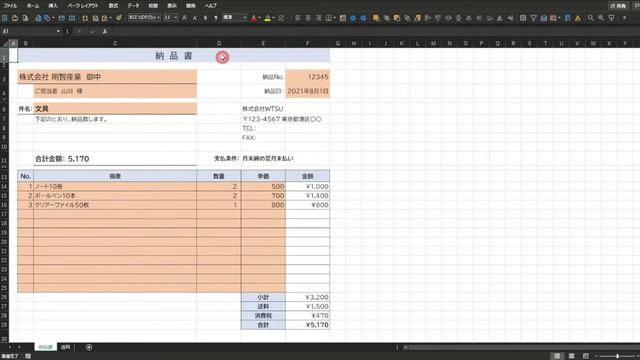
Task: Apply comma style number format
Action: [x=216, y=18]
